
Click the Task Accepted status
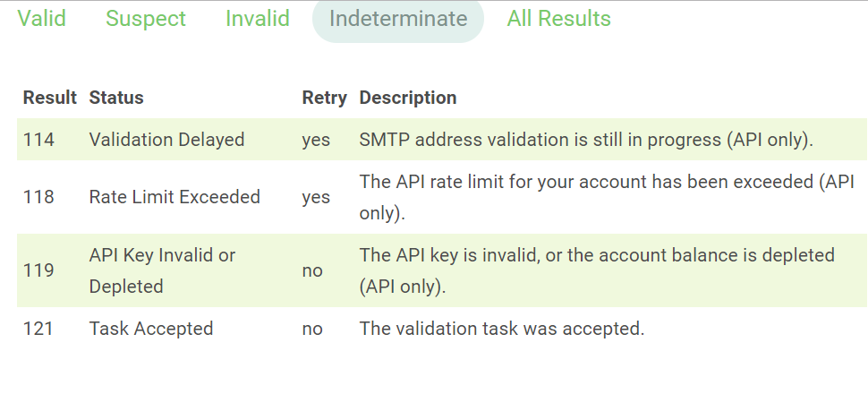click(151, 329)
